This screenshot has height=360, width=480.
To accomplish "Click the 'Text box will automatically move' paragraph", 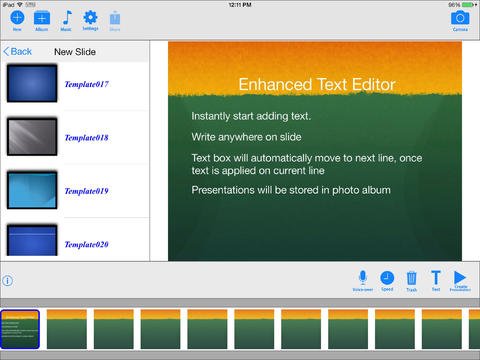I will [307, 164].
